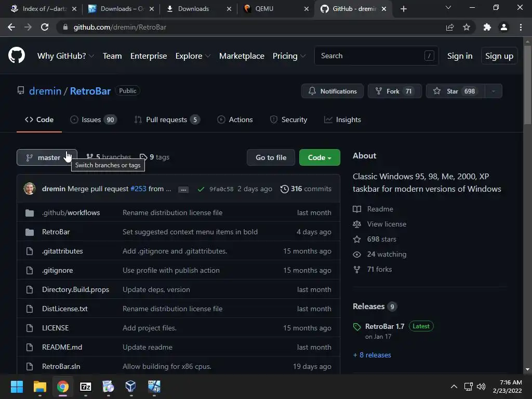This screenshot has width=532, height=399.
Task: Click the Sign up button
Action: point(499,56)
